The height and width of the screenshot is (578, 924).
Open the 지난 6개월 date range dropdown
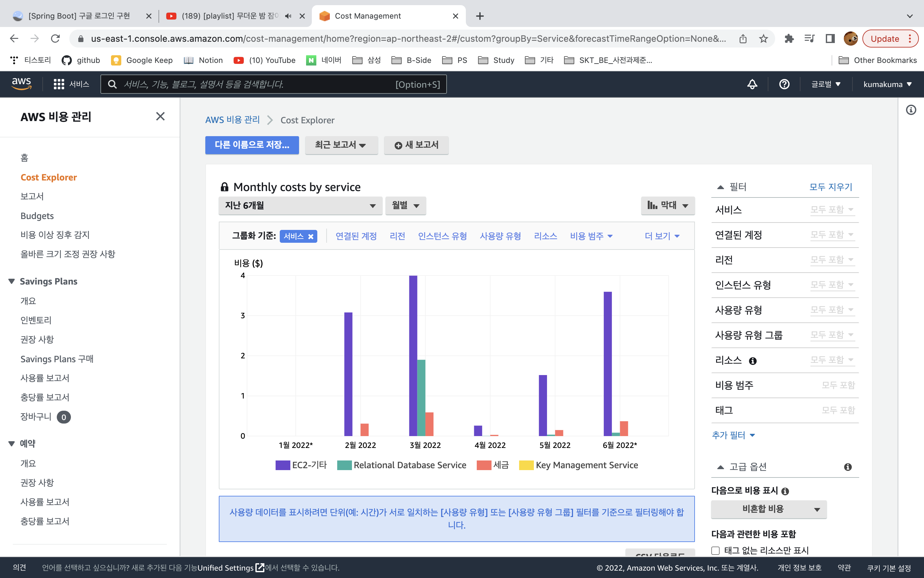coord(301,206)
